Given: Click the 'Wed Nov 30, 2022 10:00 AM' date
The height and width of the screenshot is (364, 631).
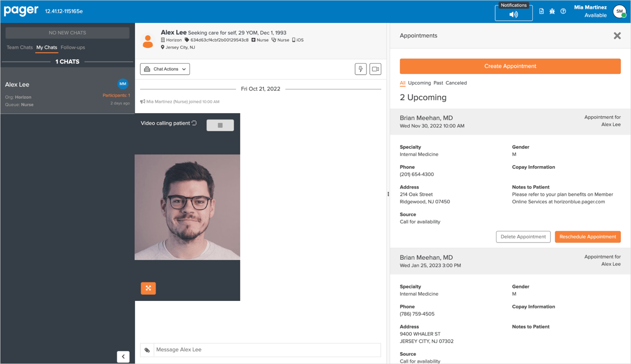Looking at the screenshot, I should [432, 126].
